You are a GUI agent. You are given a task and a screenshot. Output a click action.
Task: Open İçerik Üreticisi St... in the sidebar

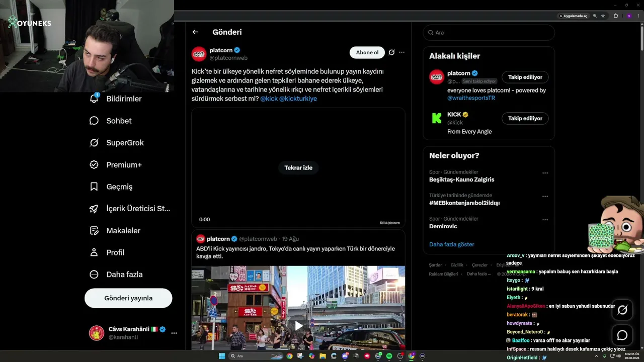pos(130,209)
